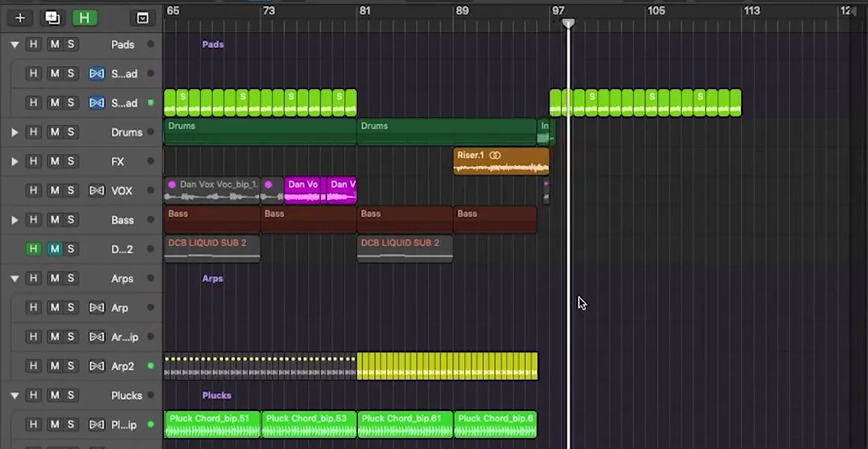
Task: Solo the Drums track
Action: 71,132
